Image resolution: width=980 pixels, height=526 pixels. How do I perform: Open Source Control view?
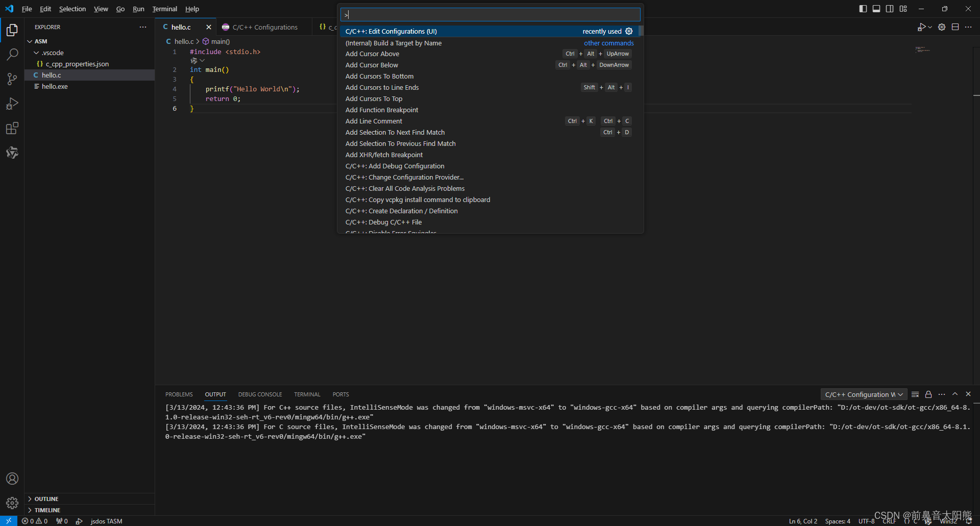12,79
